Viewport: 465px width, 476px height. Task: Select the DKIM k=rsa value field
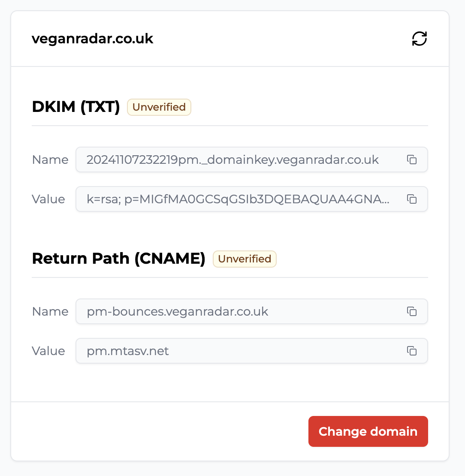coord(252,199)
